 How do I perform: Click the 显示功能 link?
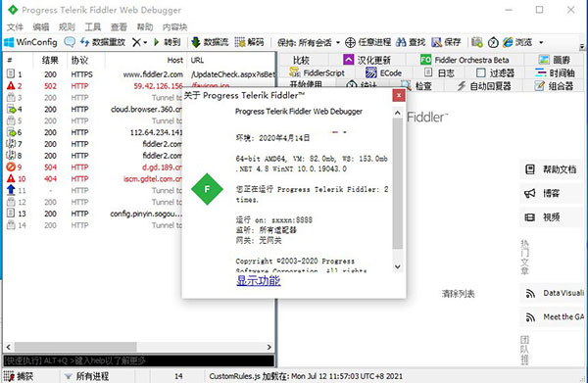pyautogui.click(x=259, y=280)
